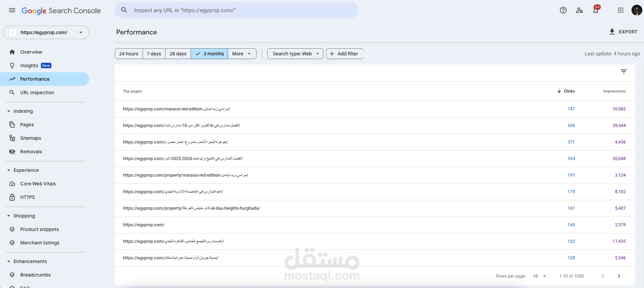This screenshot has height=288, width=644.
Task: Click the Performance trend-line icon
Action: [x=12, y=79]
